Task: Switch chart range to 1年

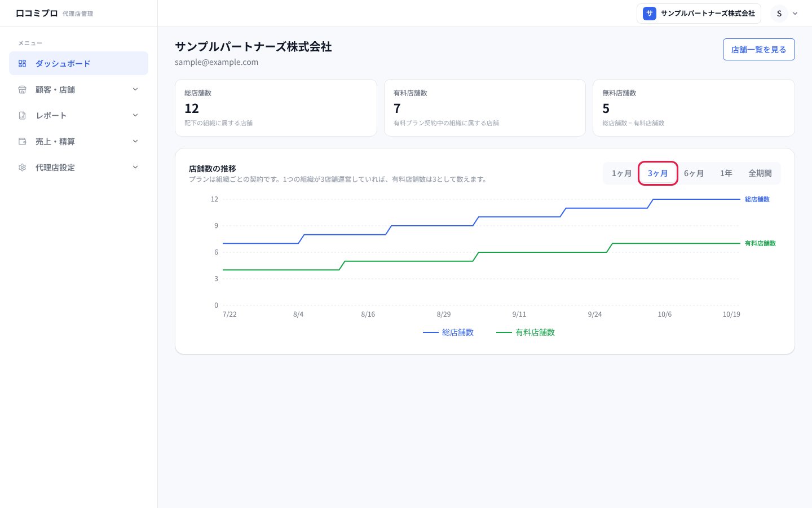Action: [726, 173]
